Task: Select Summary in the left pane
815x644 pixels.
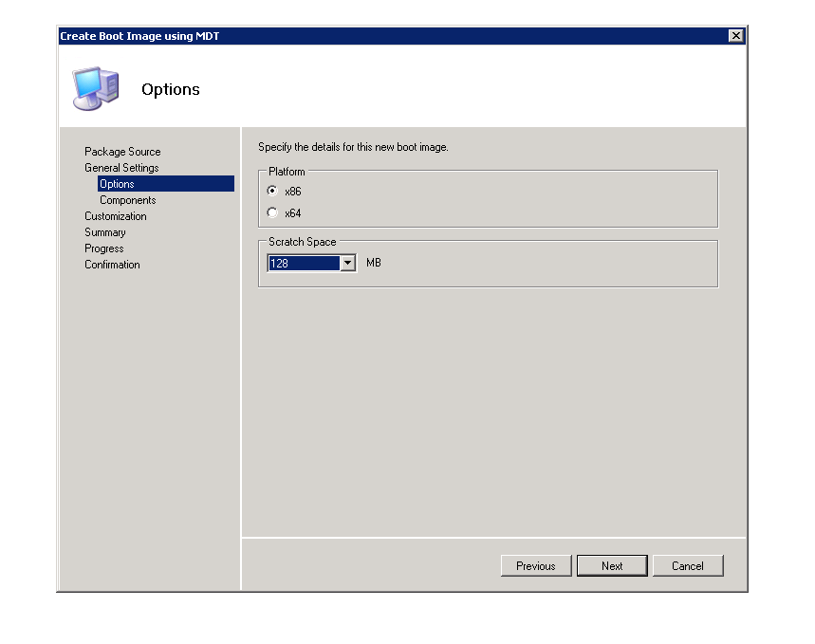Action: click(x=104, y=232)
